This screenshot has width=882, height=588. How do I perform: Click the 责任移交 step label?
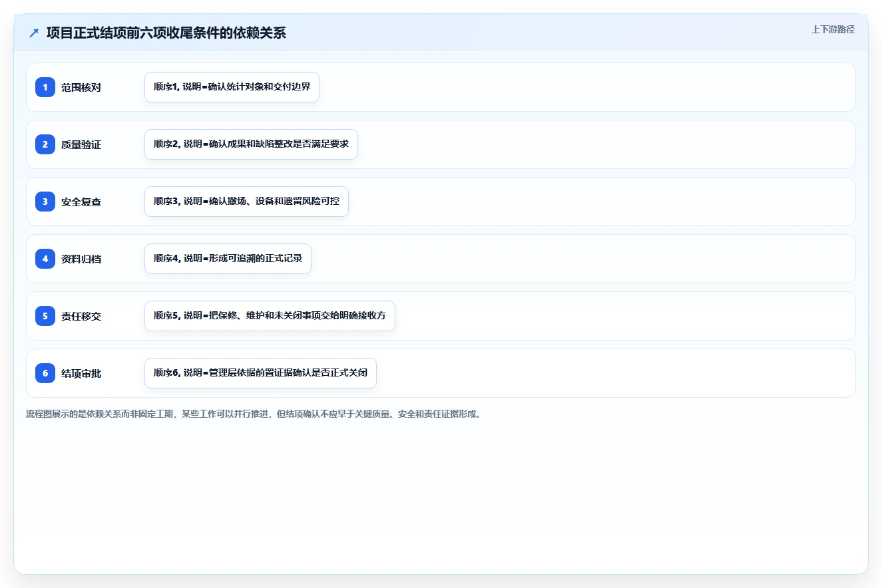point(81,316)
